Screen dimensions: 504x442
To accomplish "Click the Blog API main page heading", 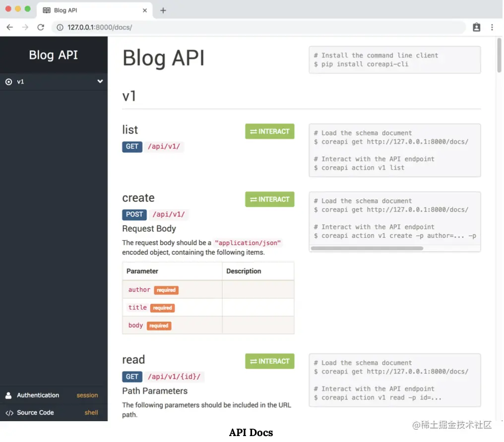I will click(163, 58).
